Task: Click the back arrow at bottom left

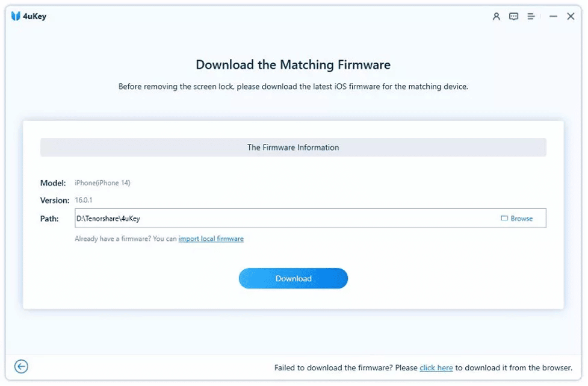Action: [22, 366]
